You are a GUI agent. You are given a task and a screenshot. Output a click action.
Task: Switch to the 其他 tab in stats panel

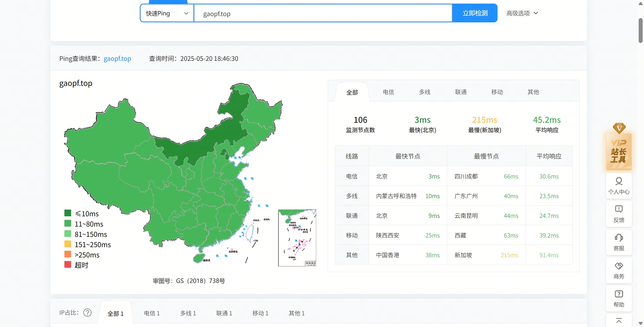click(533, 92)
